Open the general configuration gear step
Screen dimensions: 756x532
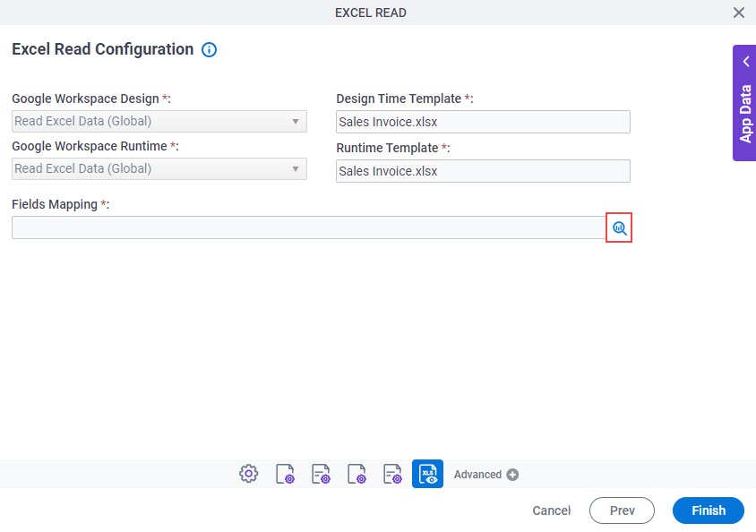(x=248, y=474)
